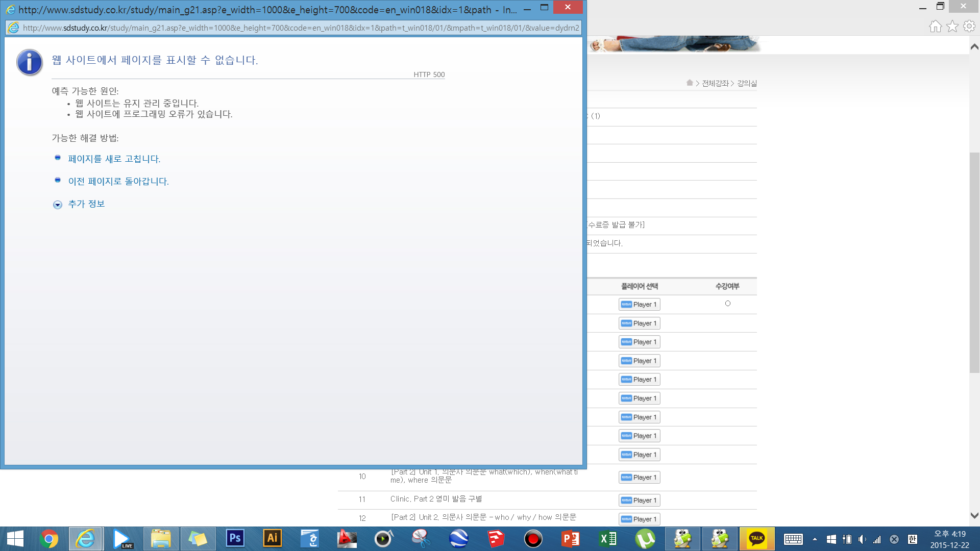Open Favorites star icon
This screenshot has height=551, width=980.
pyautogui.click(x=952, y=26)
